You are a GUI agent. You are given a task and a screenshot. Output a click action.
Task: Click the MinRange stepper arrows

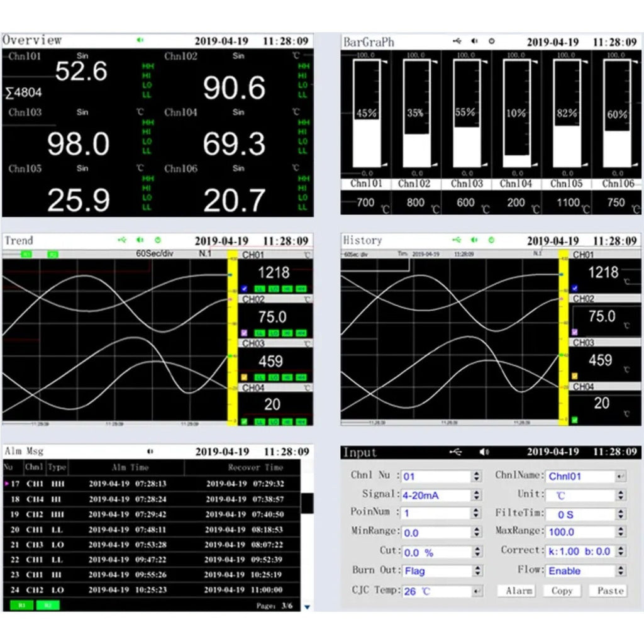(x=477, y=532)
